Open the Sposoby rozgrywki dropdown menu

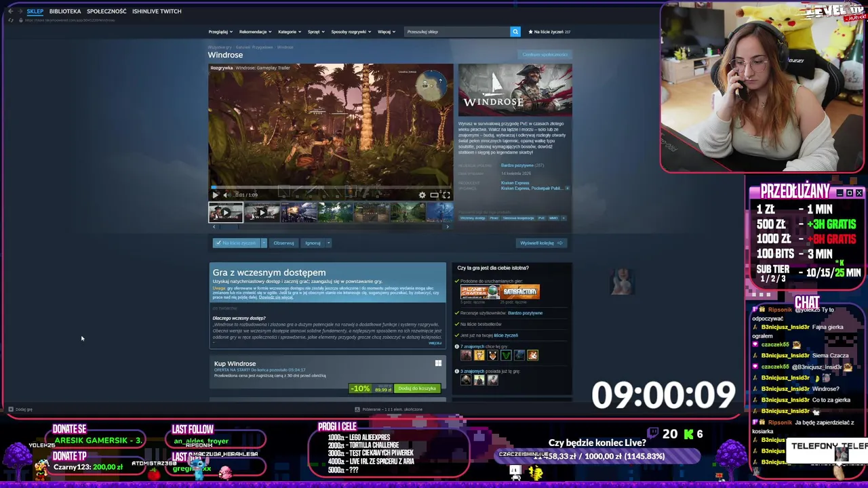tap(351, 32)
